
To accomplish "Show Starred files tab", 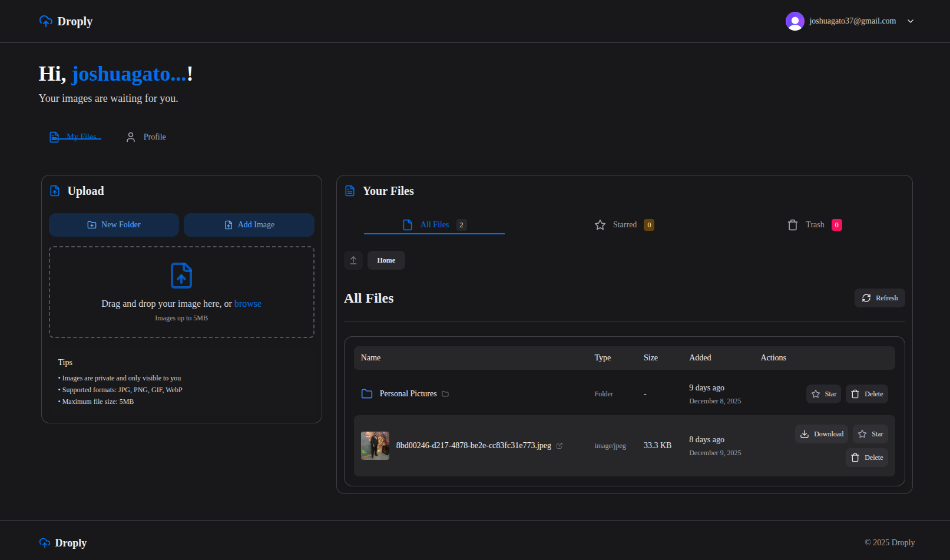I will click(624, 225).
